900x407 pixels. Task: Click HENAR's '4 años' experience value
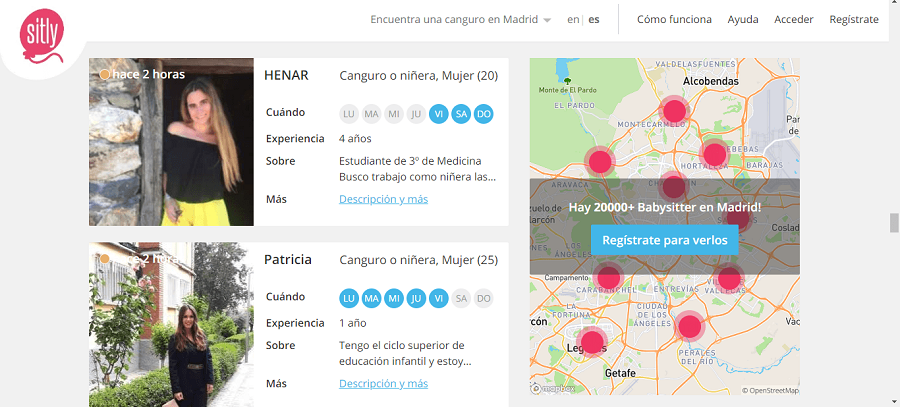coord(355,138)
